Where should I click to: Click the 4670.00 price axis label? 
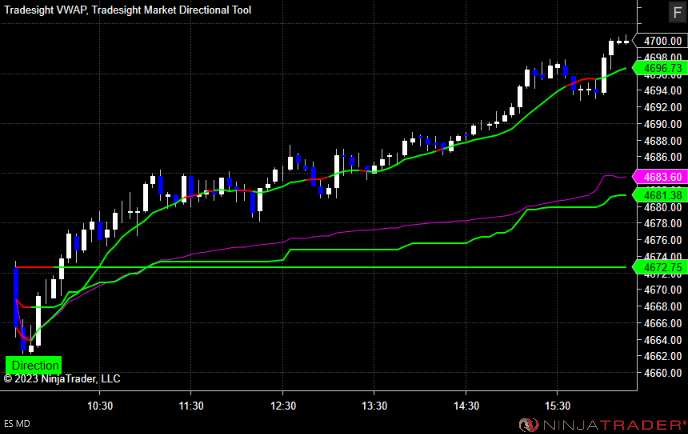[x=663, y=290]
